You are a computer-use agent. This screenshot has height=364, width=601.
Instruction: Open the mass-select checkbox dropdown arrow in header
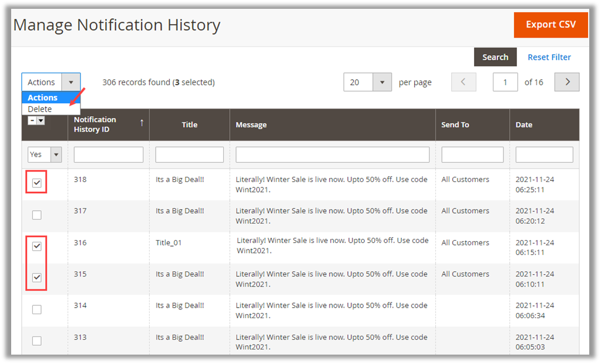click(x=41, y=120)
